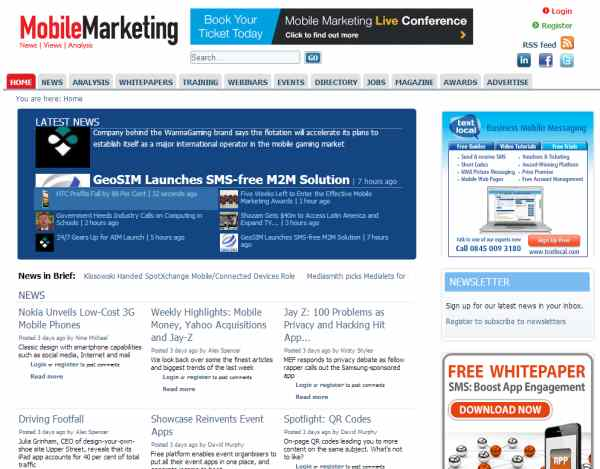Select the AWARDS tab
Image resolution: width=600 pixels, height=469 pixels.
tap(460, 82)
